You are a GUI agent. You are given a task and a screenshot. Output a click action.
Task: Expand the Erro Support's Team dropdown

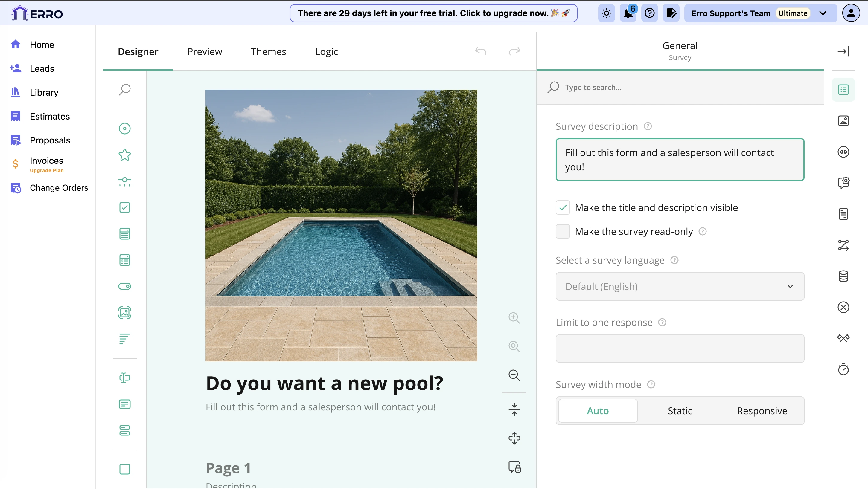pyautogui.click(x=823, y=13)
